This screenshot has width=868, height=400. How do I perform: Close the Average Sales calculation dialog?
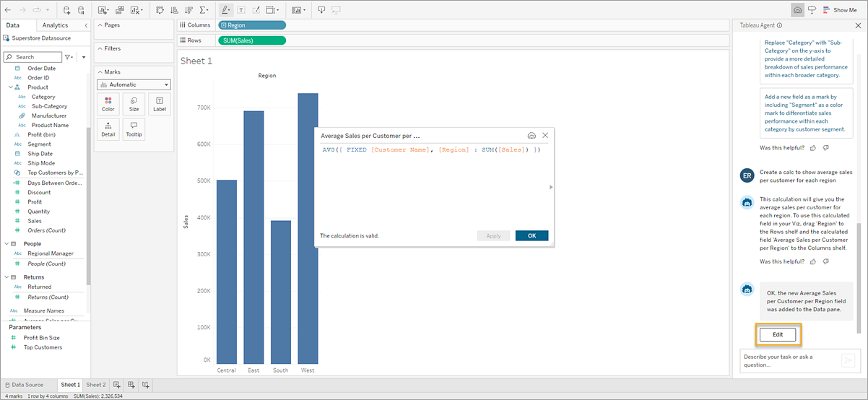click(545, 135)
